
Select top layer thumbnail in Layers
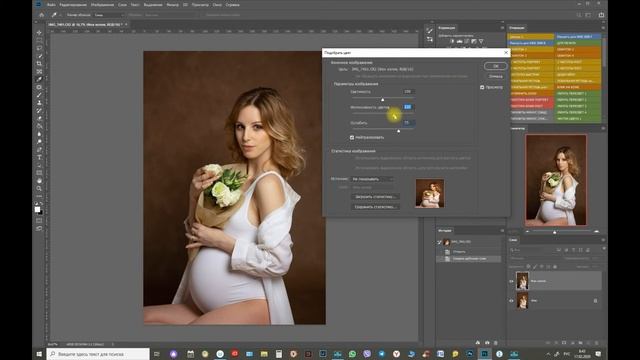(x=522, y=281)
